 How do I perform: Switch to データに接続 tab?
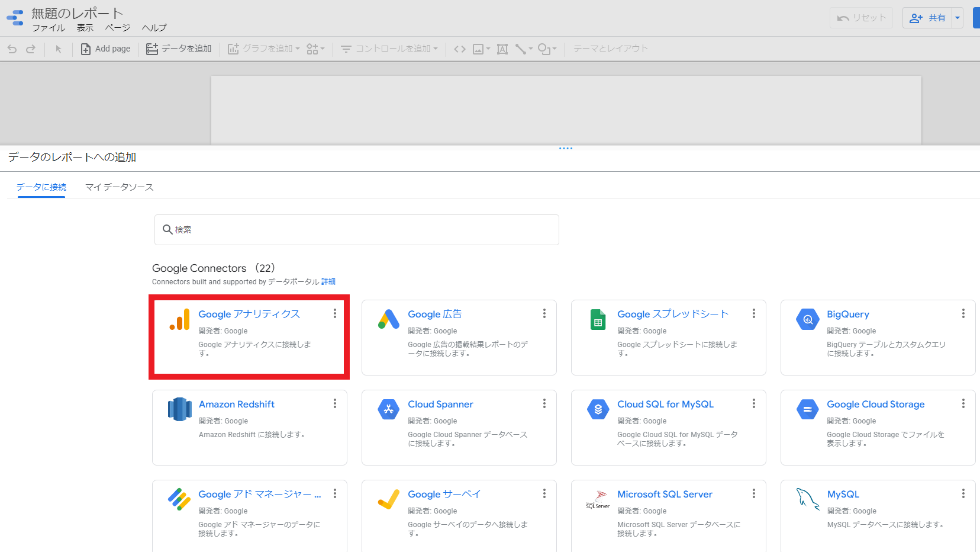click(x=41, y=187)
